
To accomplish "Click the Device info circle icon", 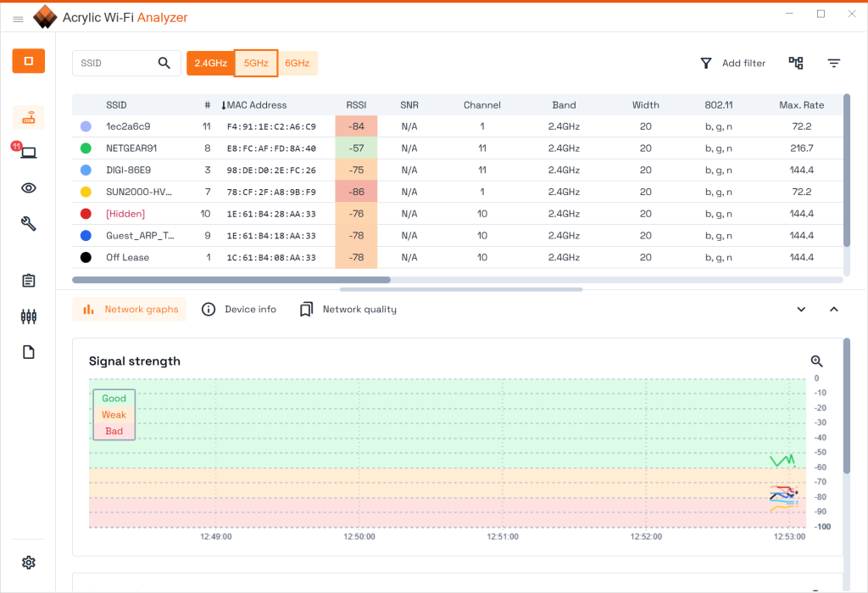I will click(x=209, y=310).
